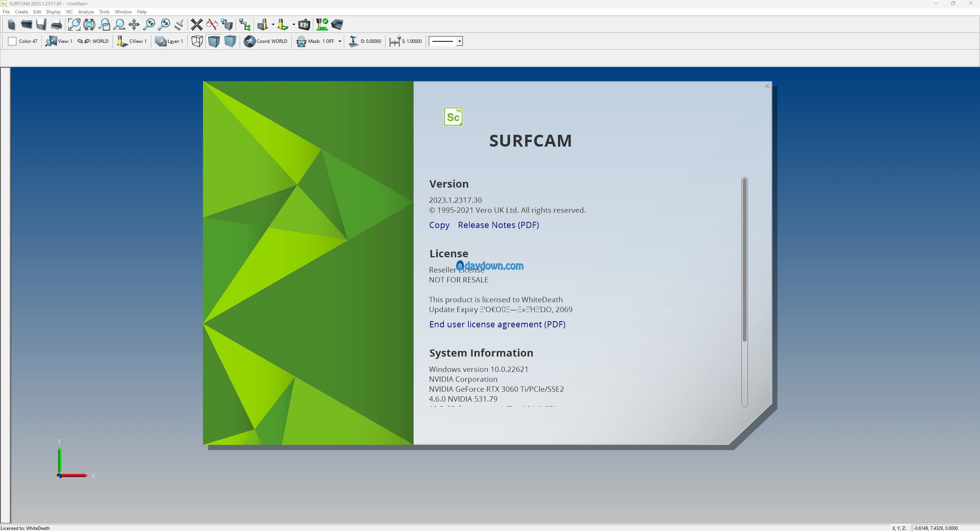Click the Color 47 swatch box
This screenshot has height=531, width=980.
click(12, 41)
